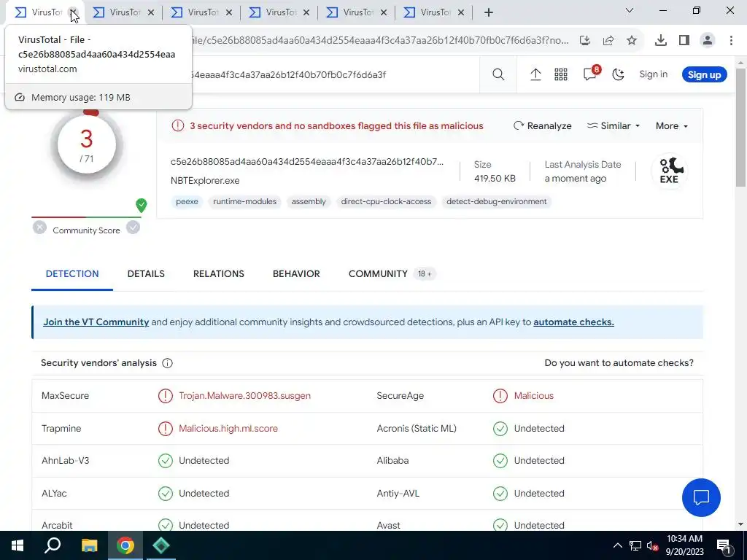
Task: Open a new browser tab
Action: tap(488, 12)
